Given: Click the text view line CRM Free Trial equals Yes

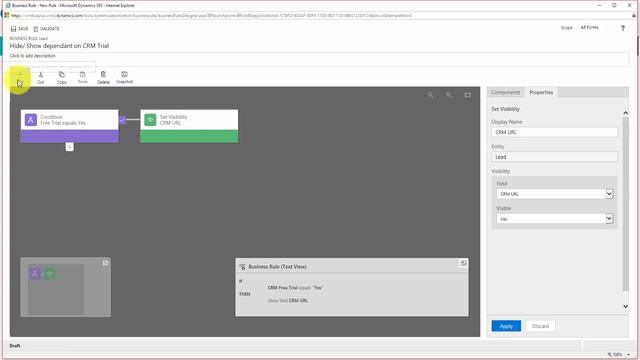Looking at the screenshot, I should coord(295,288).
